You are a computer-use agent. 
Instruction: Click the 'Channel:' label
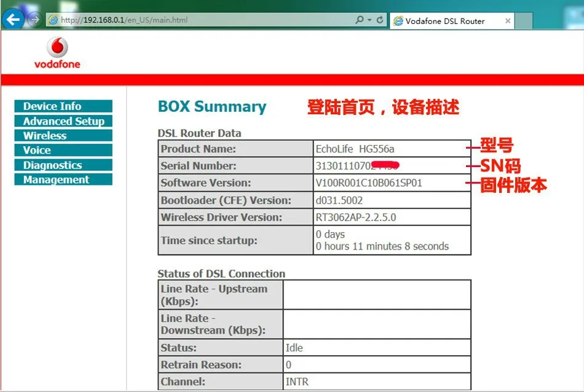[x=183, y=382]
